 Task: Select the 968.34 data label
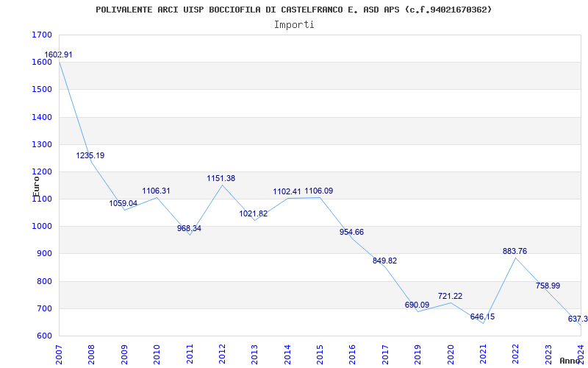click(189, 228)
